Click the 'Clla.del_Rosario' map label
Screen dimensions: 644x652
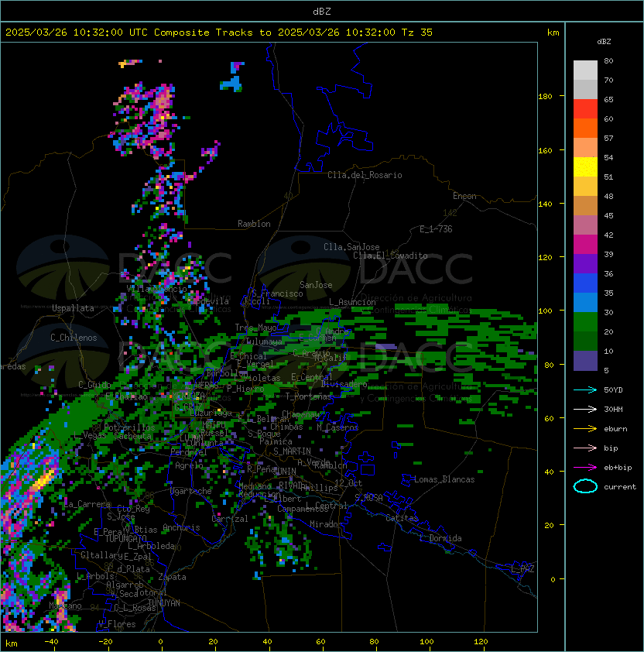365,175
